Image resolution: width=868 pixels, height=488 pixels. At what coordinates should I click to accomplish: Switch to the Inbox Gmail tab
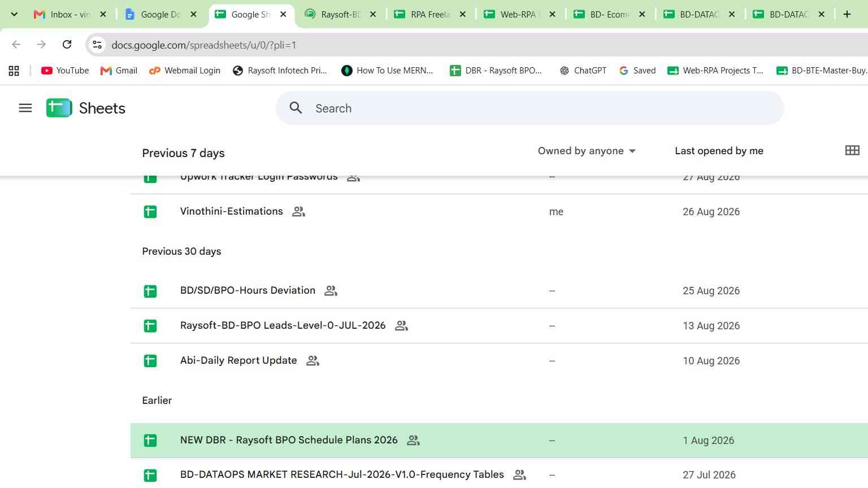[62, 14]
